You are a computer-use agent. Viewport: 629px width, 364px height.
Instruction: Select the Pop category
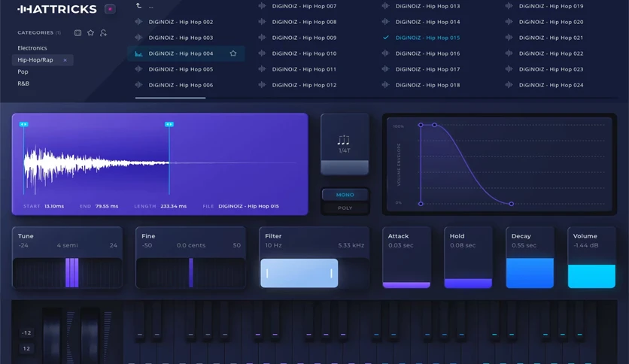click(x=23, y=71)
